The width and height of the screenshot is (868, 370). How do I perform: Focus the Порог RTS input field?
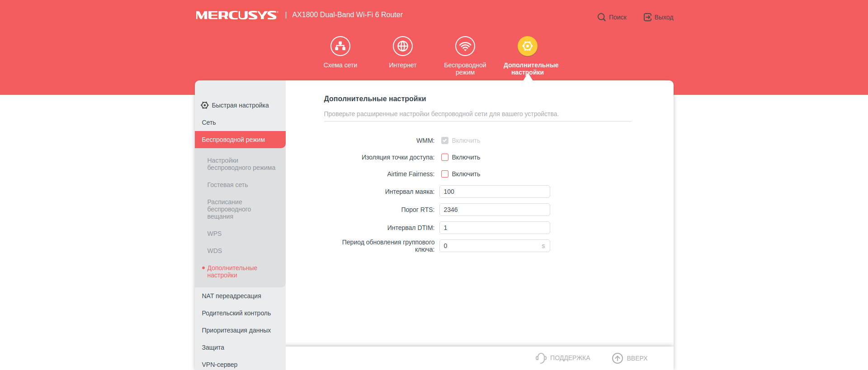click(494, 210)
